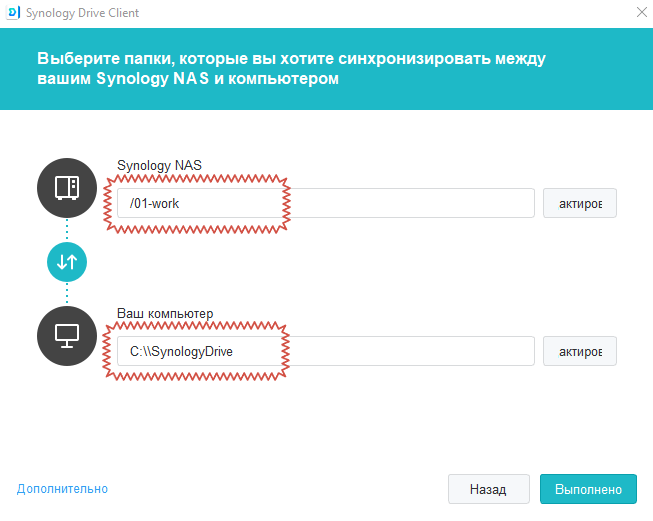The image size is (653, 521).
Task: Confirm setup with the Выполнено button
Action: click(588, 489)
